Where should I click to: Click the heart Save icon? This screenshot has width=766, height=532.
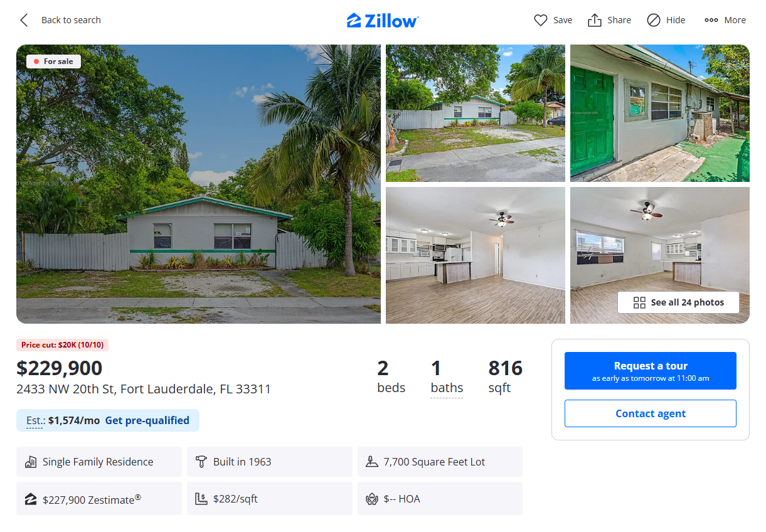coord(540,20)
